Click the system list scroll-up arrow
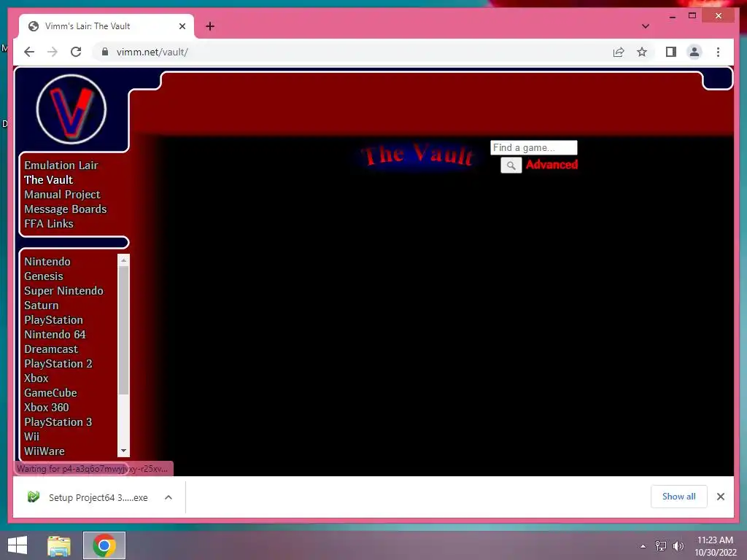This screenshot has height=560, width=747. pyautogui.click(x=123, y=260)
